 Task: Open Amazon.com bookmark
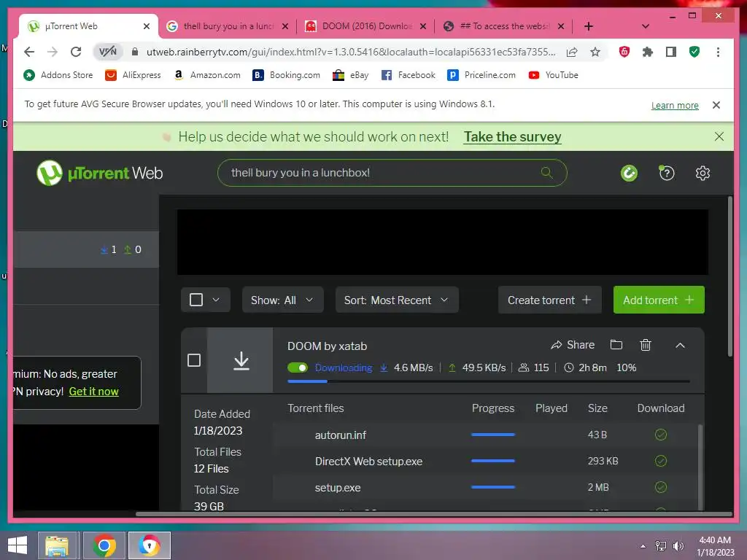coord(207,75)
